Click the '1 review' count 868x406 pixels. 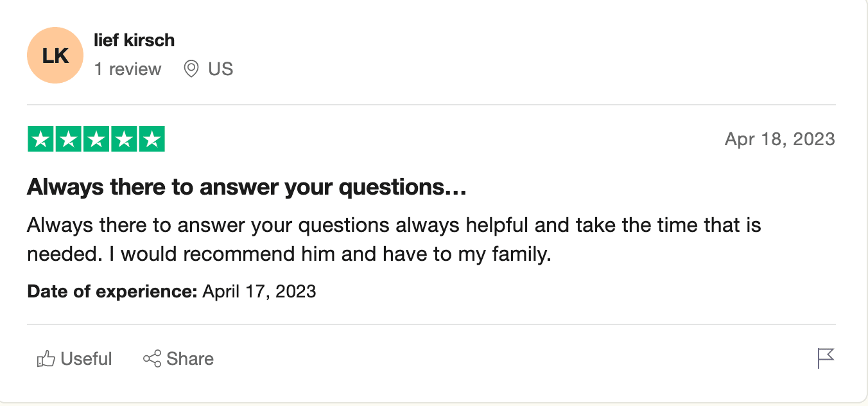coord(128,69)
